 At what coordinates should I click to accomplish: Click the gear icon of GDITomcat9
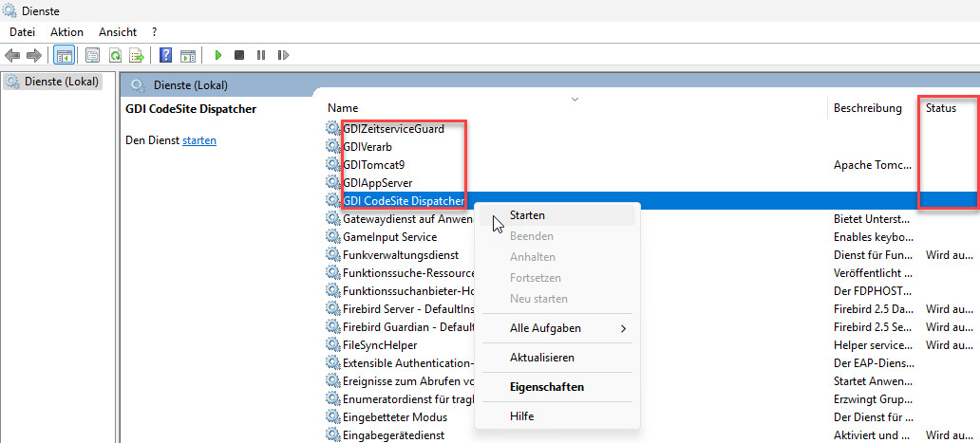pos(333,165)
